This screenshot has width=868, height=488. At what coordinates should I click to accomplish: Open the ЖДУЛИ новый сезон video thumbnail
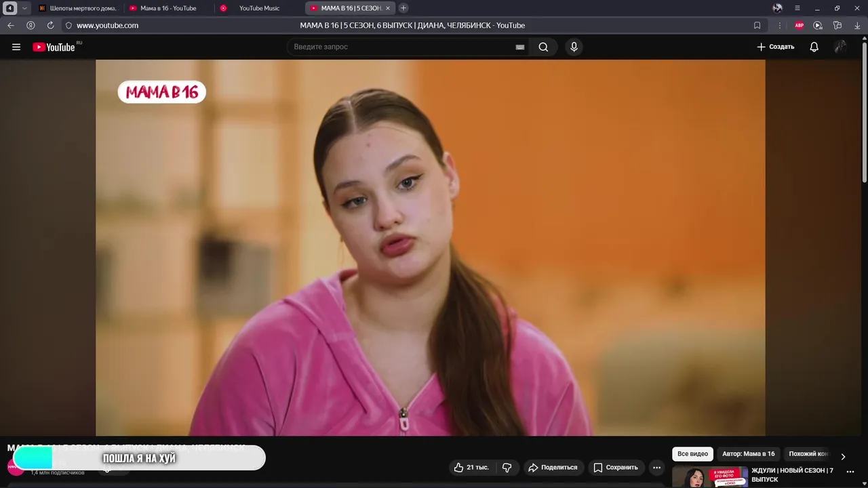click(x=710, y=477)
